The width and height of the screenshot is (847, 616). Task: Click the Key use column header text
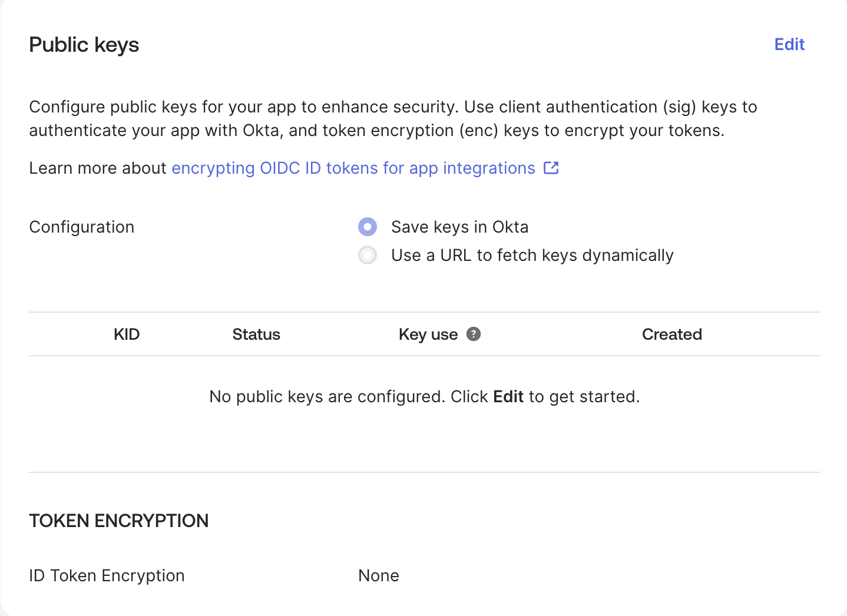pyautogui.click(x=428, y=335)
